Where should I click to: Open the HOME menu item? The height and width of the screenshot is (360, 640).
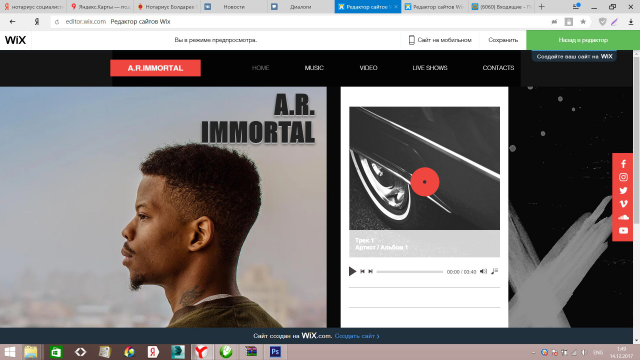click(260, 68)
